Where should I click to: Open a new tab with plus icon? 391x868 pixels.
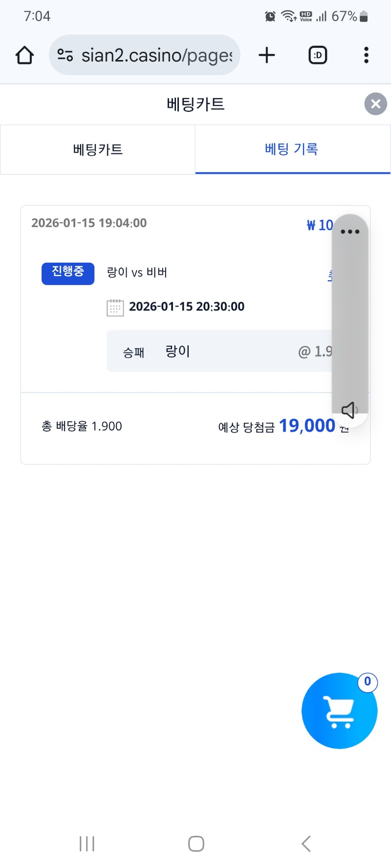coord(267,55)
